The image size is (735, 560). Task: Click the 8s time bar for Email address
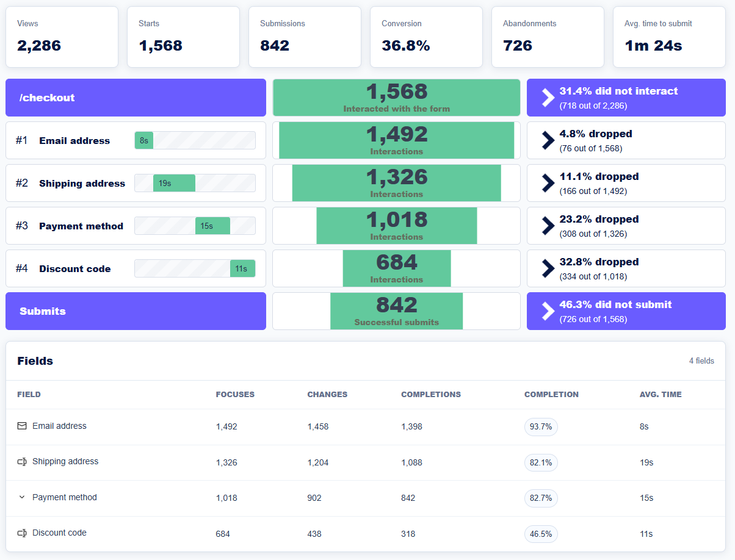[144, 140]
